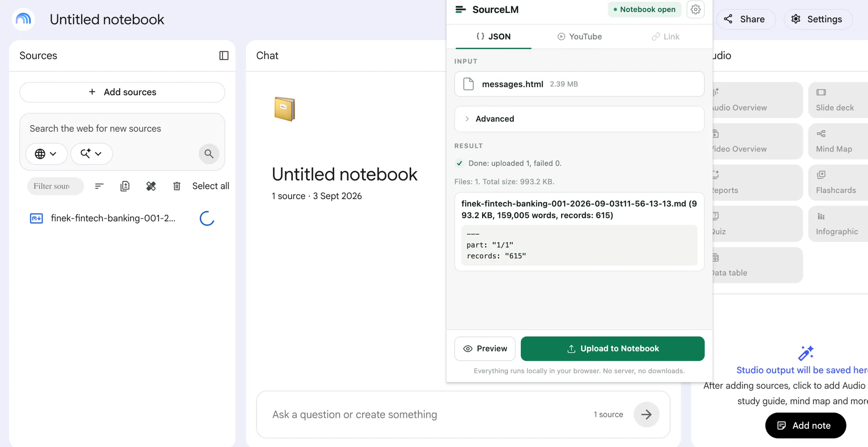Click the SourceLM menu logo icon
This screenshot has width=868, height=447.
point(460,10)
